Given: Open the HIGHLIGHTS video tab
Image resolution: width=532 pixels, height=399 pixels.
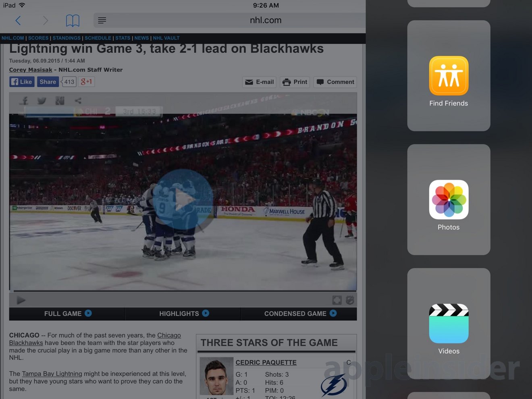Looking at the screenshot, I should point(183,314).
